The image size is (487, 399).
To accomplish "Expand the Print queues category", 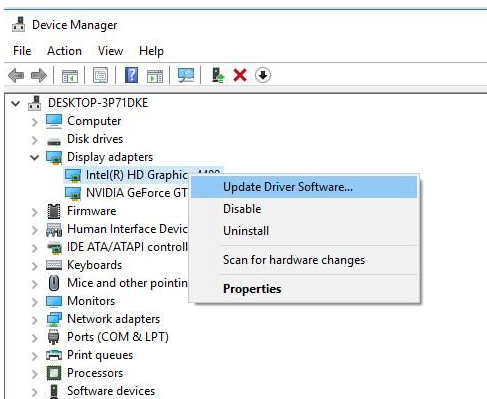I will pos(34,356).
